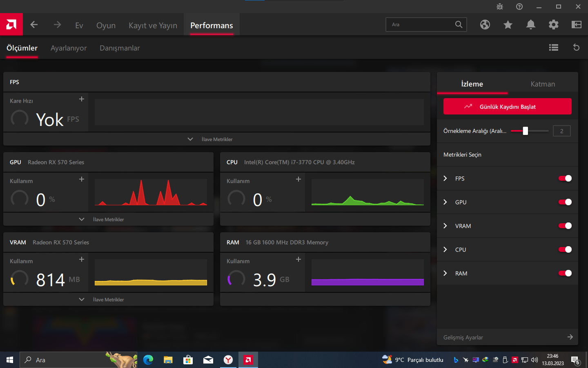Add CPU Kullanım metric with plus icon
Image resolution: width=588 pixels, height=368 pixels.
(x=298, y=179)
